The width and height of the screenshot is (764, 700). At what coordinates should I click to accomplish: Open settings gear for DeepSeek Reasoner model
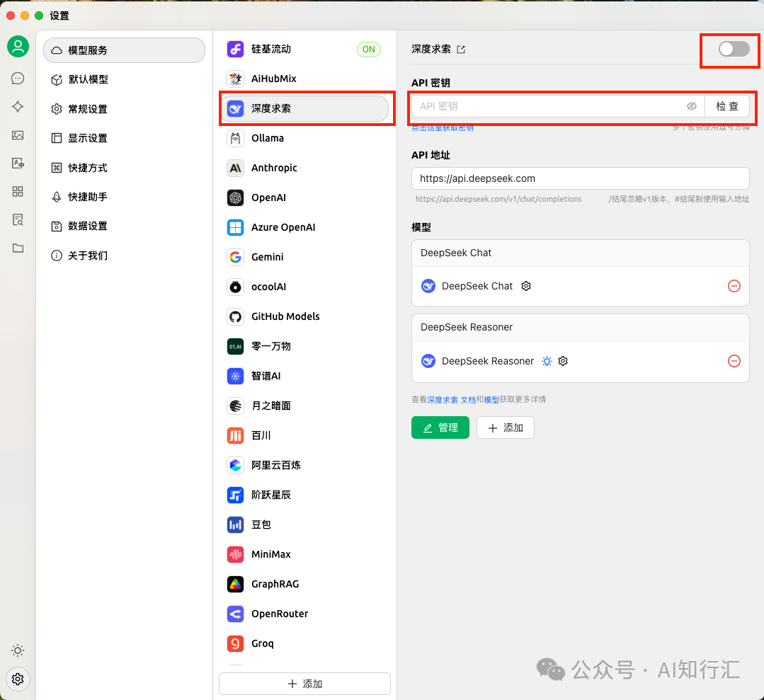pyautogui.click(x=563, y=361)
